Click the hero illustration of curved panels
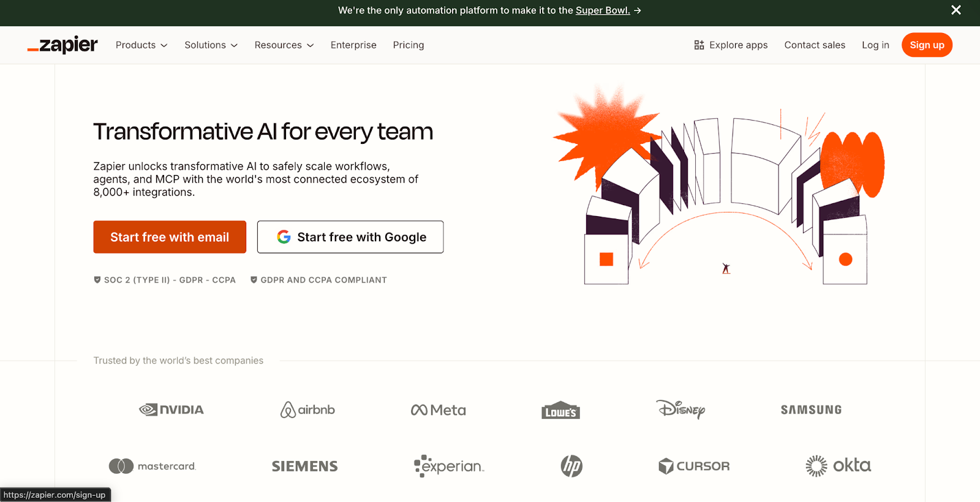Screen dimensions: 980x502 click(x=719, y=185)
